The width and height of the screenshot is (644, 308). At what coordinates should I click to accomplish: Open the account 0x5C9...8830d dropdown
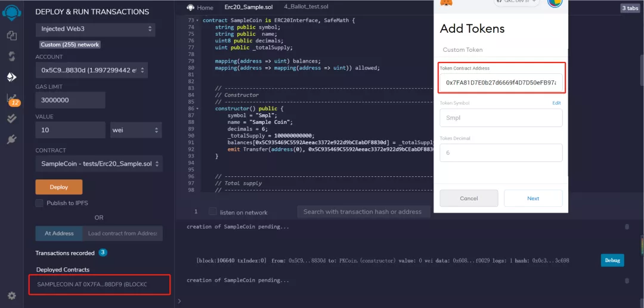tap(92, 70)
